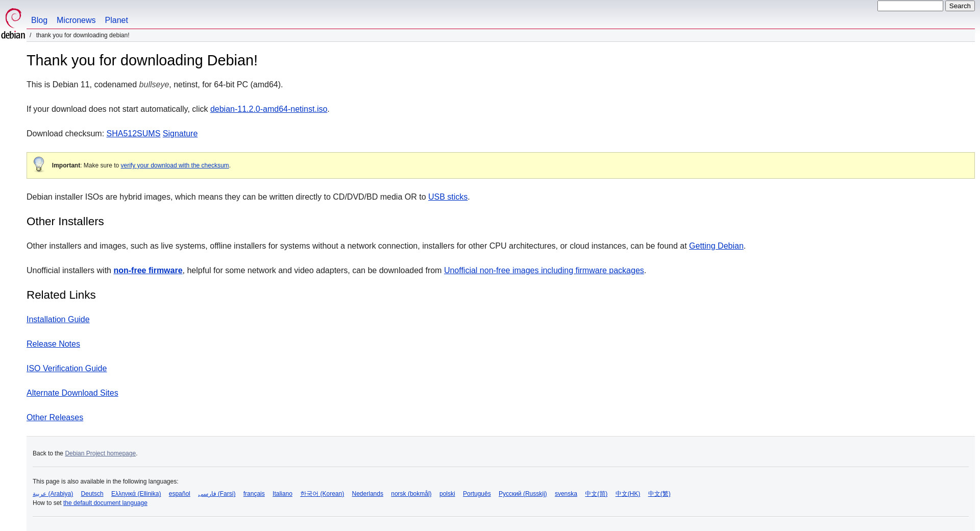Click verify your download with the checksum
Screen dimensions: 980x531
point(175,165)
